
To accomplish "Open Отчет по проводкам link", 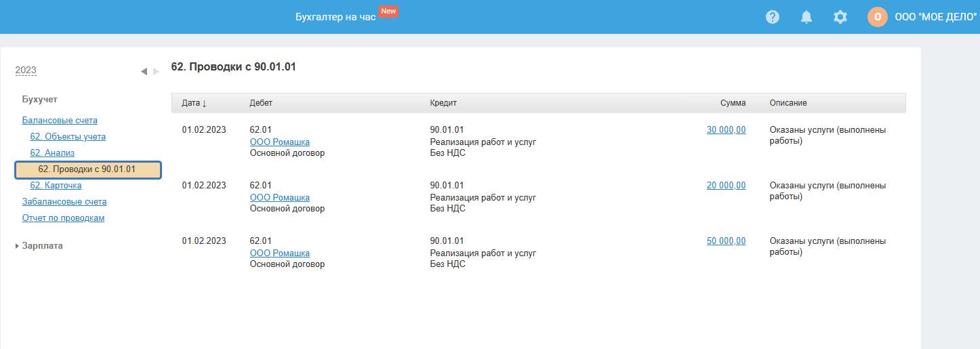I will 63,218.
